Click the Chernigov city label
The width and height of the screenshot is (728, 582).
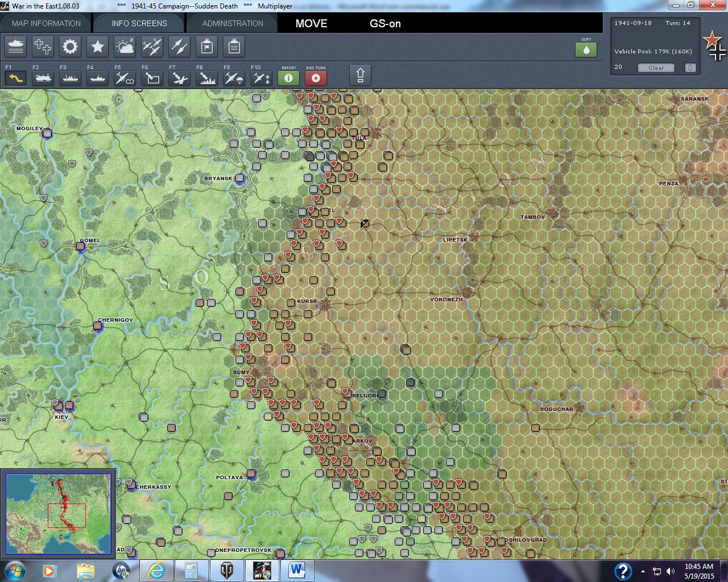coord(115,320)
